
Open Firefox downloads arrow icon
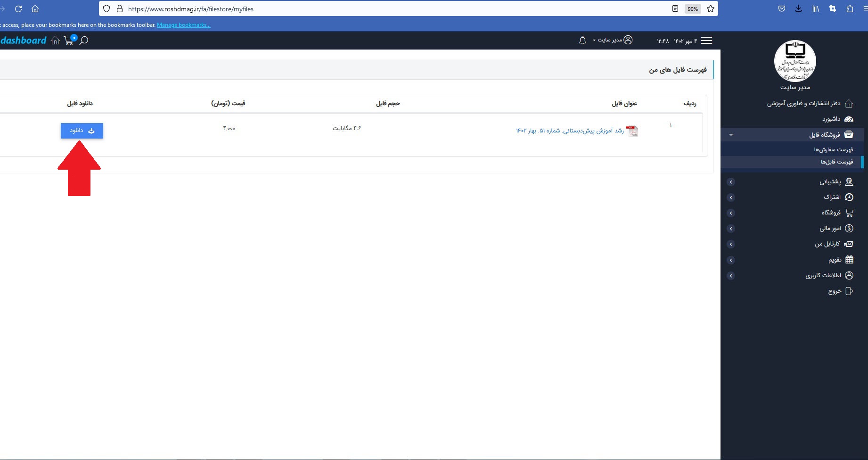(x=798, y=9)
